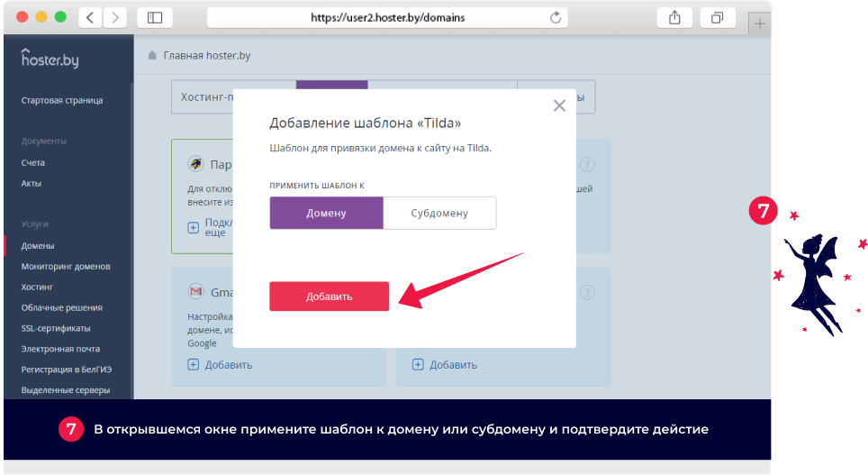The height and width of the screenshot is (475, 868).
Task: Click the active purple tab behind dialog
Action: pyautogui.click(x=331, y=85)
